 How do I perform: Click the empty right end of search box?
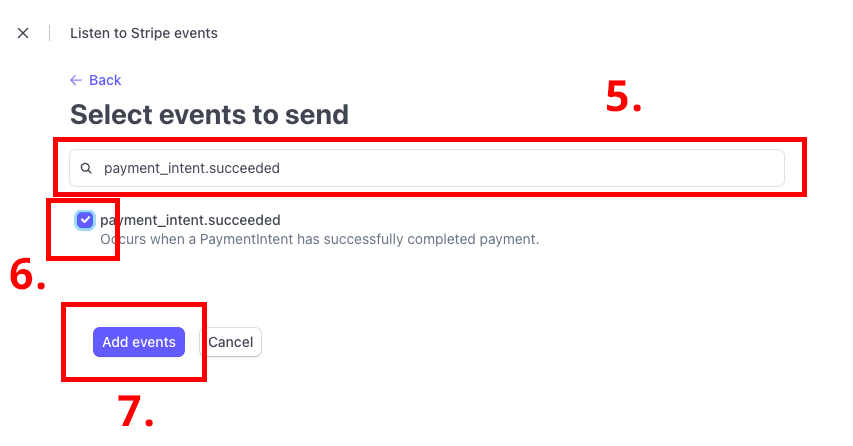tap(740, 169)
